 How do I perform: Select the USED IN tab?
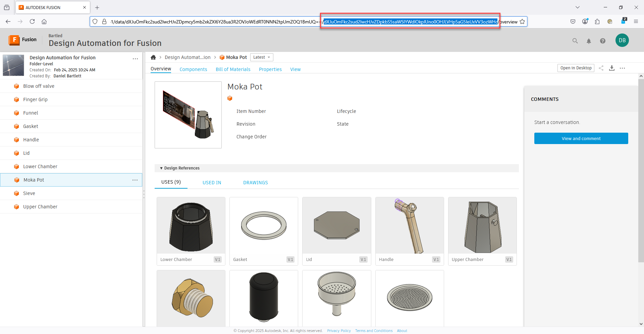tap(212, 183)
